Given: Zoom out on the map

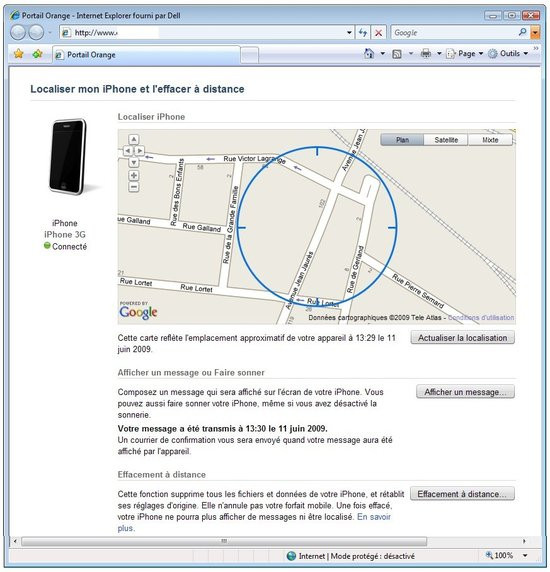Looking at the screenshot, I should coord(134,187).
